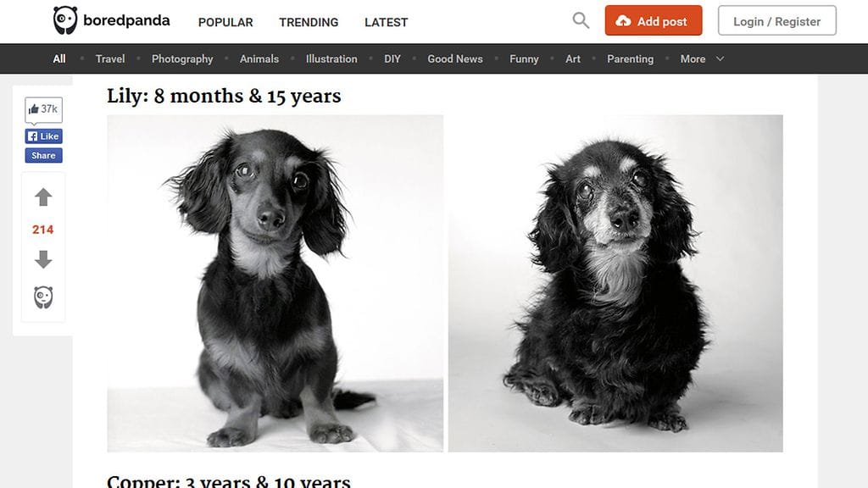This screenshot has width=868, height=488.
Task: Open the search magnifier icon
Action: tap(581, 20)
